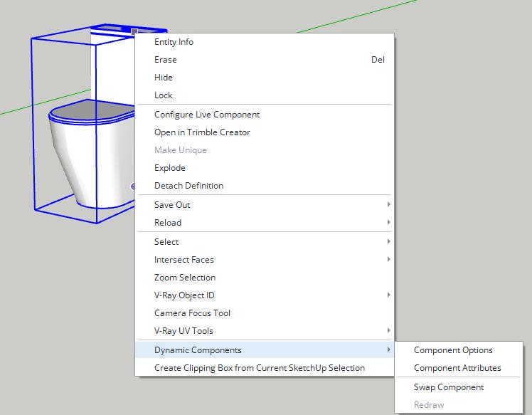Expand the V-Ray Object ID submenu arrow
The height and width of the screenshot is (415, 532).
click(x=388, y=295)
